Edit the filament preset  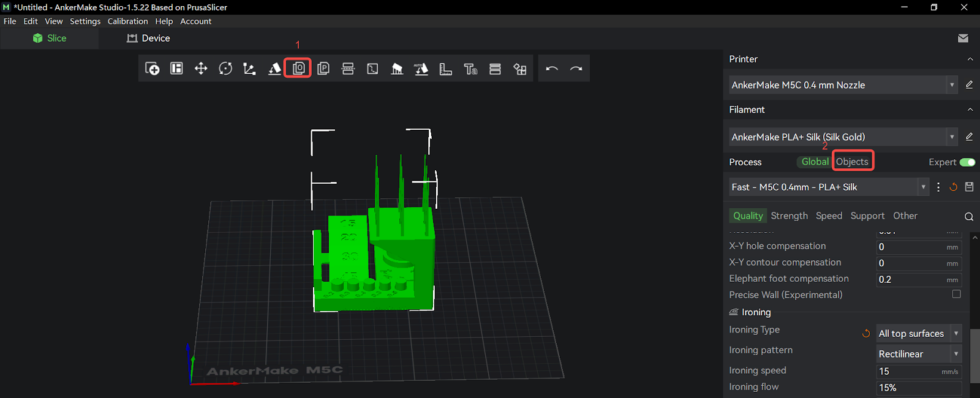click(x=969, y=137)
